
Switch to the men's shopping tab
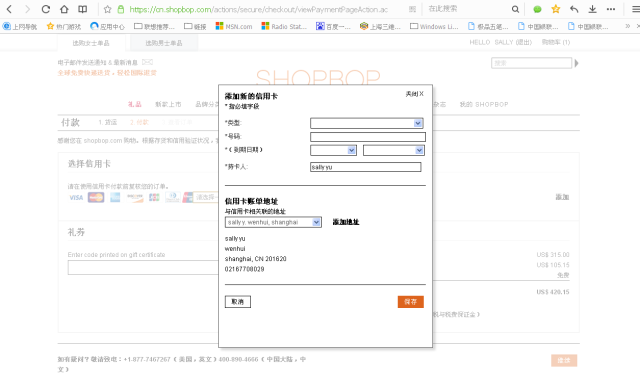(164, 43)
